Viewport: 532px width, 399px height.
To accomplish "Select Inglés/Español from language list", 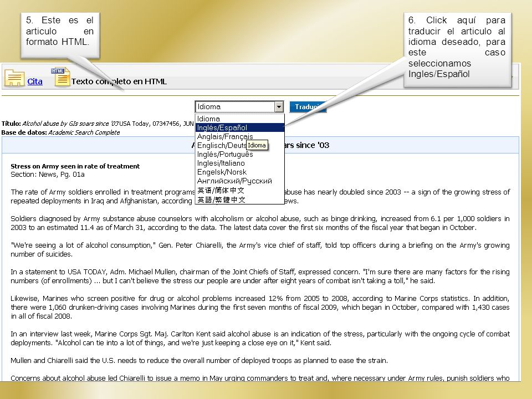I will click(240, 127).
